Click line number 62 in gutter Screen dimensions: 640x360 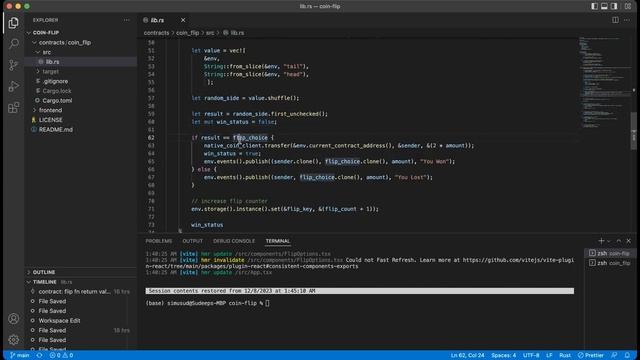coord(151,138)
